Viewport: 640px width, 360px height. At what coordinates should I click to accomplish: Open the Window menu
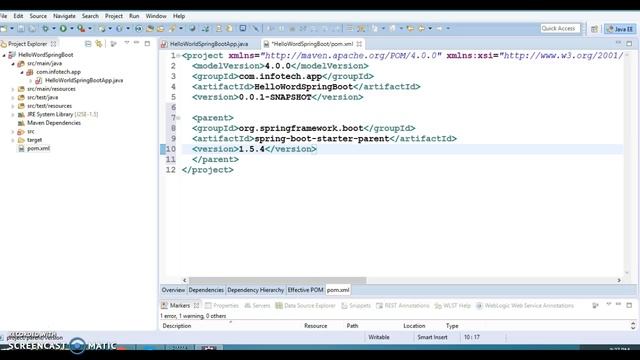(156, 16)
